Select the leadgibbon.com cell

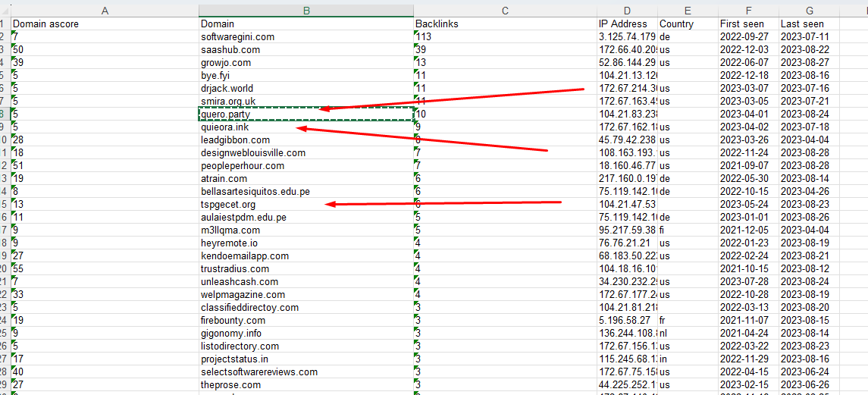click(x=306, y=140)
